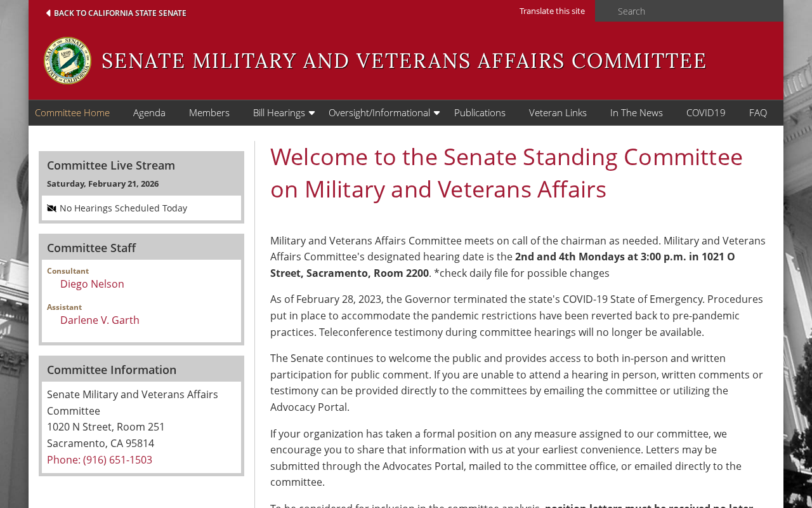Go to the Members page

209,113
